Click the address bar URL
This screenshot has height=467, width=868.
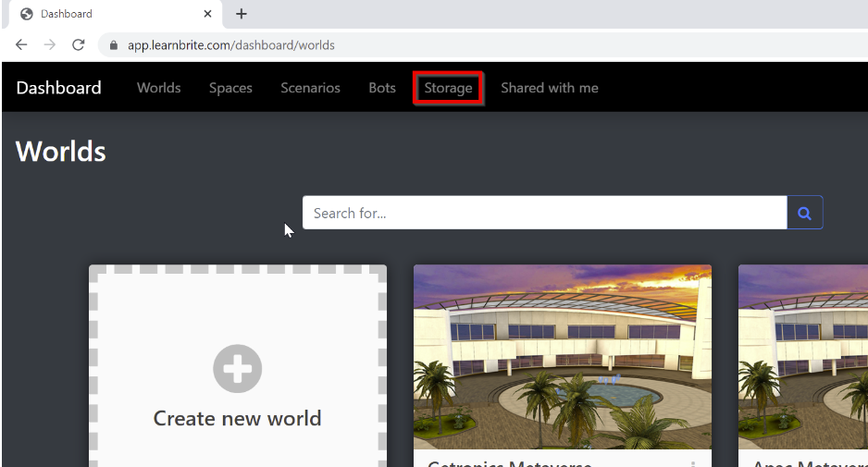[x=230, y=45]
